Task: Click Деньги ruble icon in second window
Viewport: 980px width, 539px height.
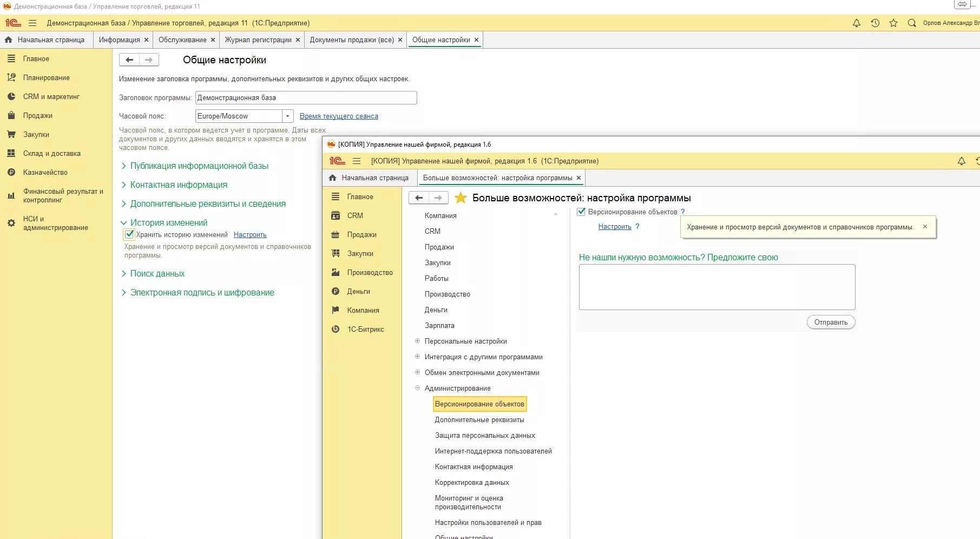Action: [336, 291]
